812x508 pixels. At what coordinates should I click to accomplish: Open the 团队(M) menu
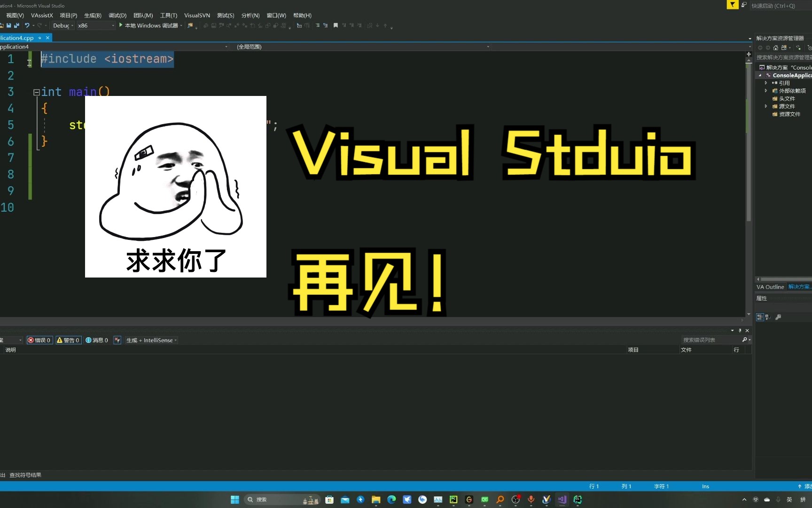(x=143, y=16)
